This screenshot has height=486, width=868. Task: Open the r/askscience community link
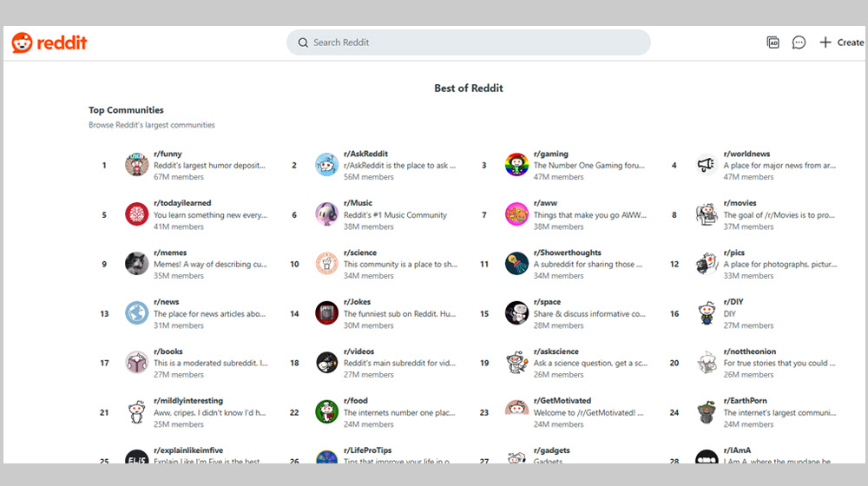tap(556, 351)
